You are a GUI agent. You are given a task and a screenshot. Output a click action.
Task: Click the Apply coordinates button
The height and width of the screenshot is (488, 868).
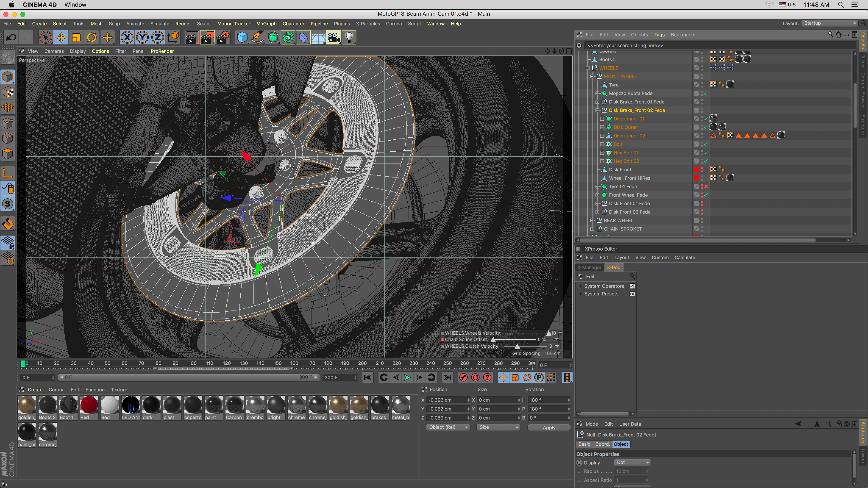point(549,427)
